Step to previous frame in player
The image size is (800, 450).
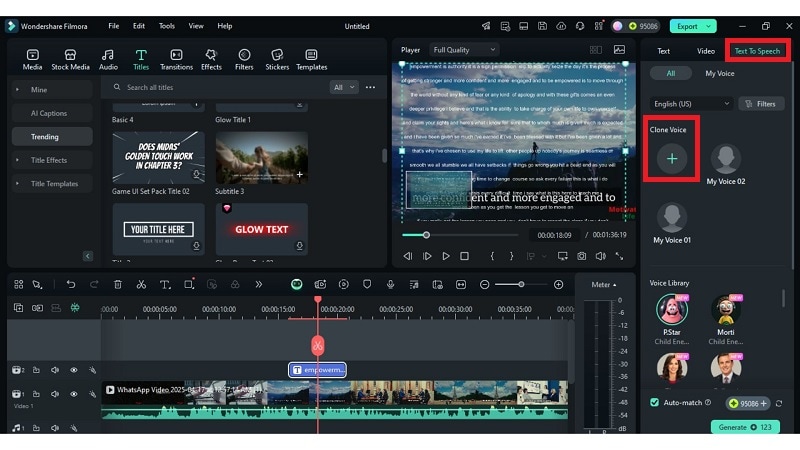(407, 256)
